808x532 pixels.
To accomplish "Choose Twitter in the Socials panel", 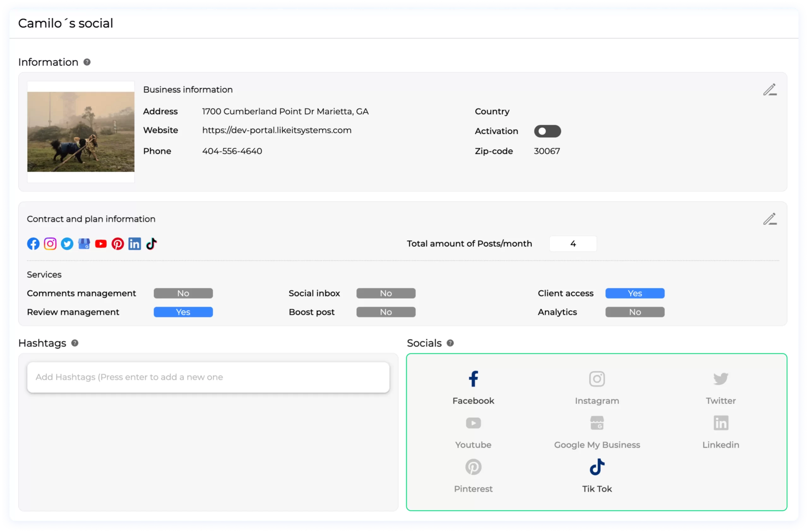I will [720, 387].
